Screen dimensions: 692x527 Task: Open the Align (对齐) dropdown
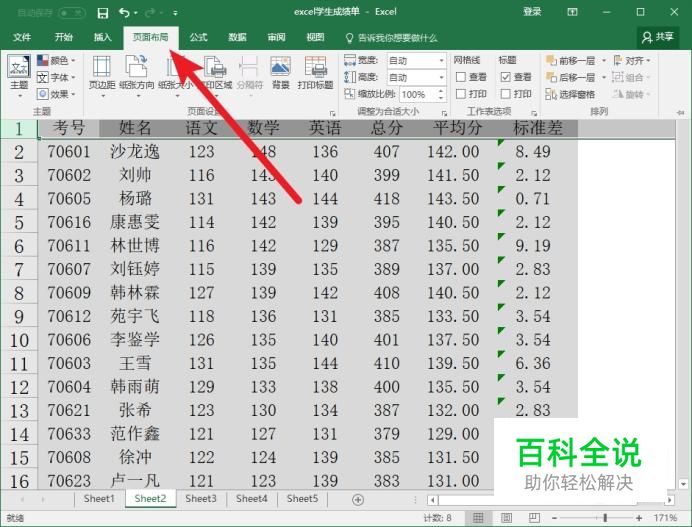pyautogui.click(x=632, y=60)
